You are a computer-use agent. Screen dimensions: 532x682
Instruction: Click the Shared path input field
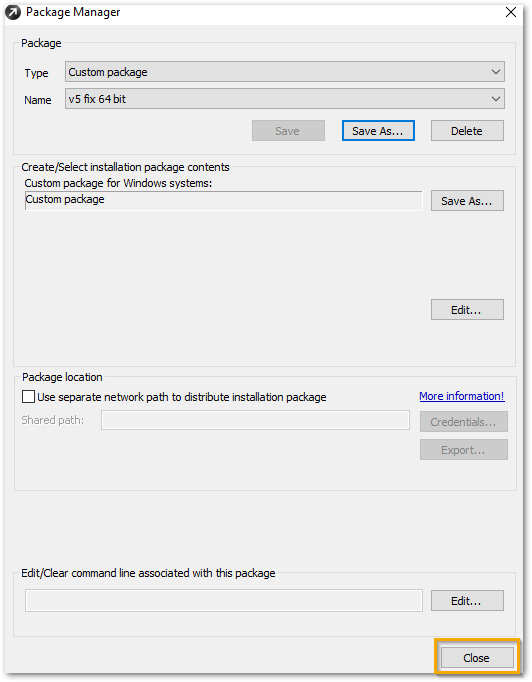pos(255,420)
